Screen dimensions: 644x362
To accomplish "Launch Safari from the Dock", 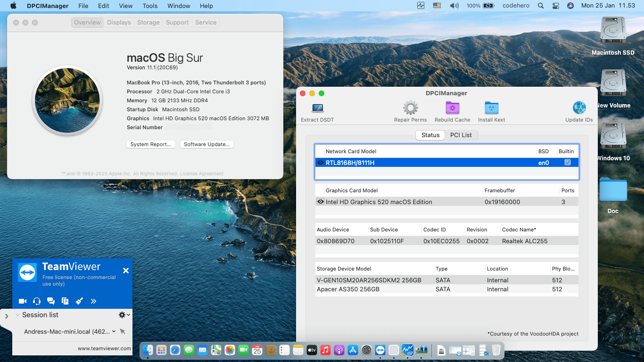I will pos(175,350).
